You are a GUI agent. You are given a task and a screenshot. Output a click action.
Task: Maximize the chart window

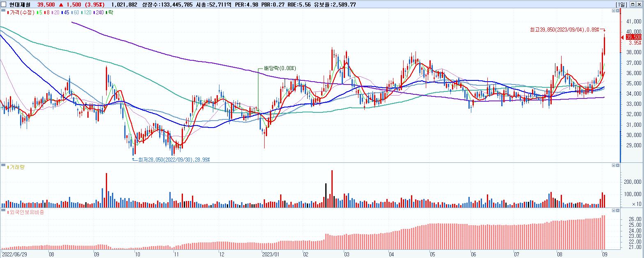click(x=633, y=5)
